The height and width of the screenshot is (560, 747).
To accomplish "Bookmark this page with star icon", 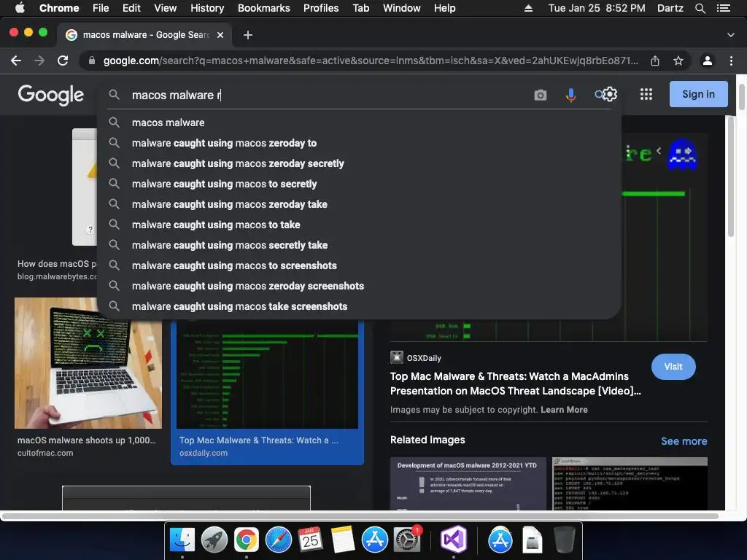I will click(678, 61).
